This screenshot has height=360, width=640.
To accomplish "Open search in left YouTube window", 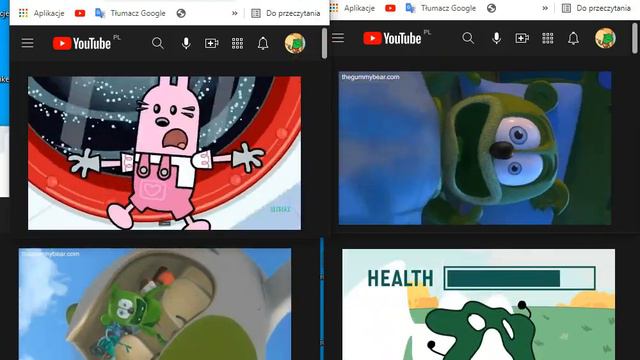I will [158, 43].
